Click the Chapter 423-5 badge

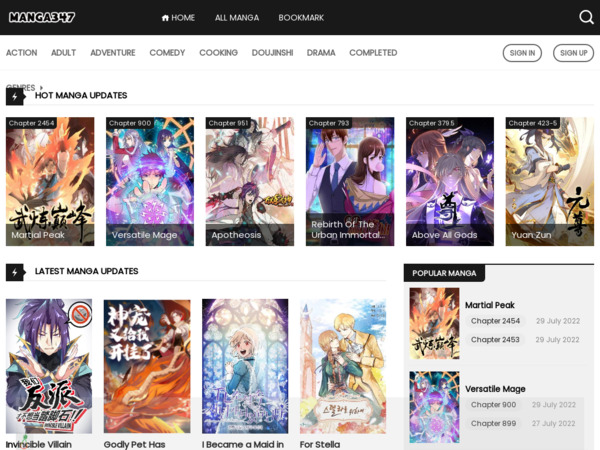[x=532, y=123]
